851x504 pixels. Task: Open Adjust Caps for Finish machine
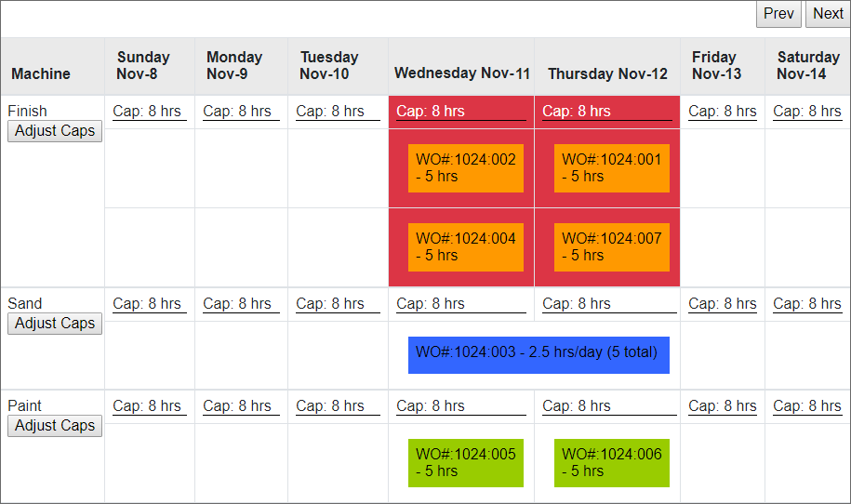[55, 131]
